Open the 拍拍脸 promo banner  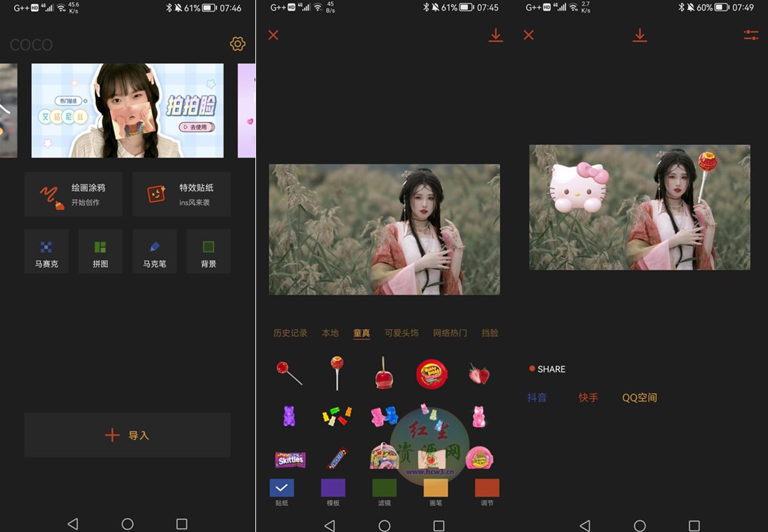click(128, 110)
